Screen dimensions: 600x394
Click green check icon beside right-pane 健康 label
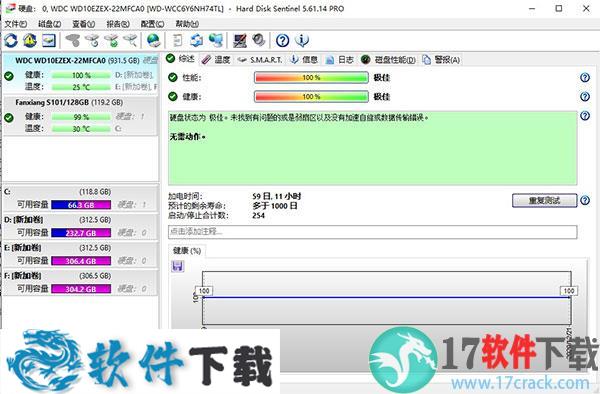pos(173,96)
